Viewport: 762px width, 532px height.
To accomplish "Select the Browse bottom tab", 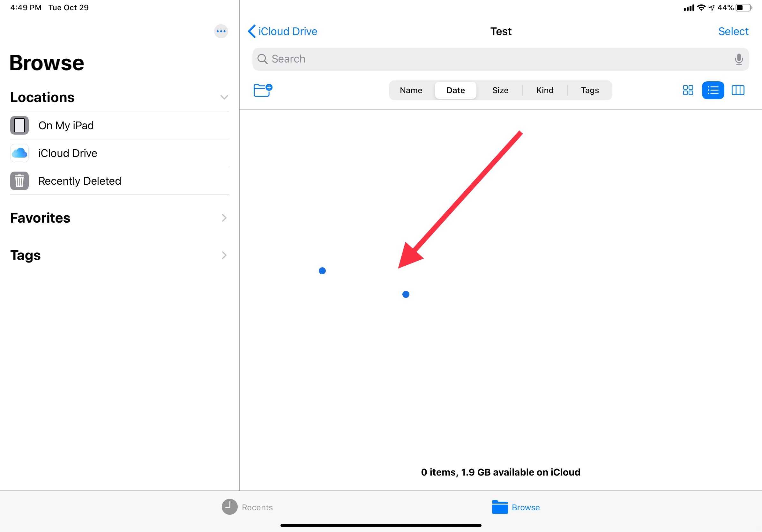I will 516,507.
